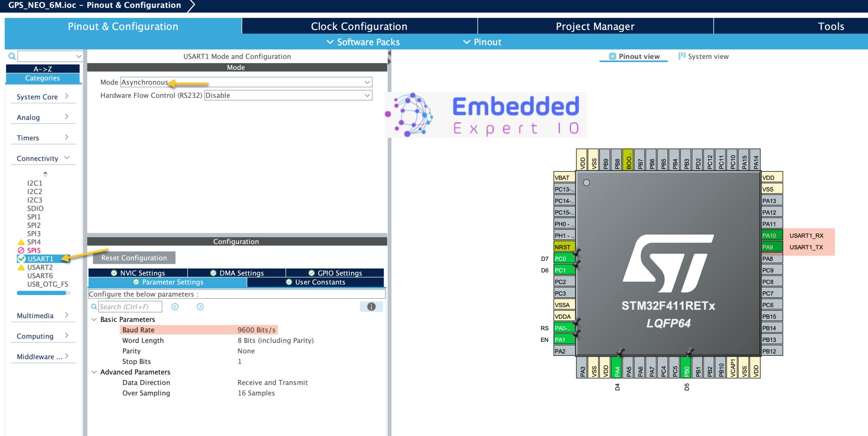This screenshot has height=436, width=868.
Task: Click the blocked icon beside SPI5
Action: (x=22, y=250)
